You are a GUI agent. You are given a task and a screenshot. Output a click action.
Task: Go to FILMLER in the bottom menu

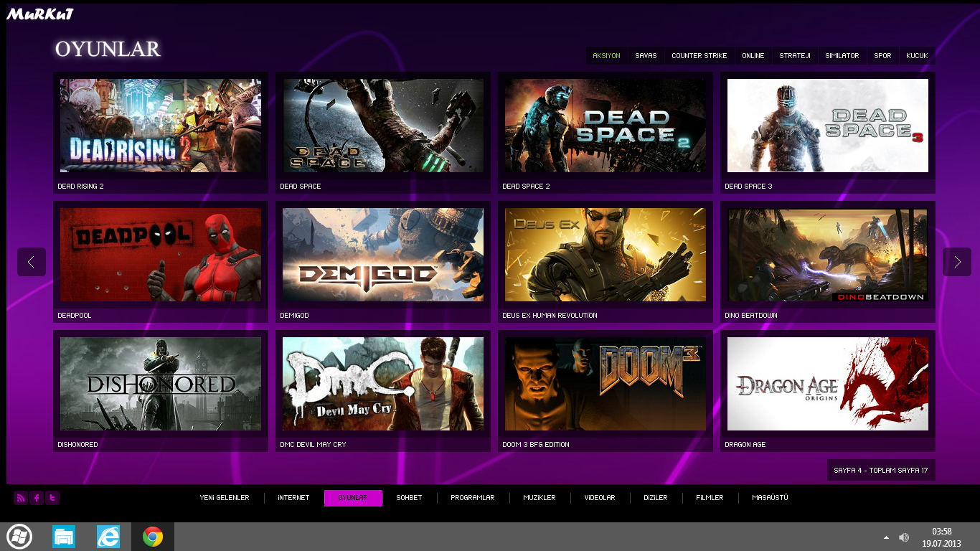pyautogui.click(x=710, y=498)
